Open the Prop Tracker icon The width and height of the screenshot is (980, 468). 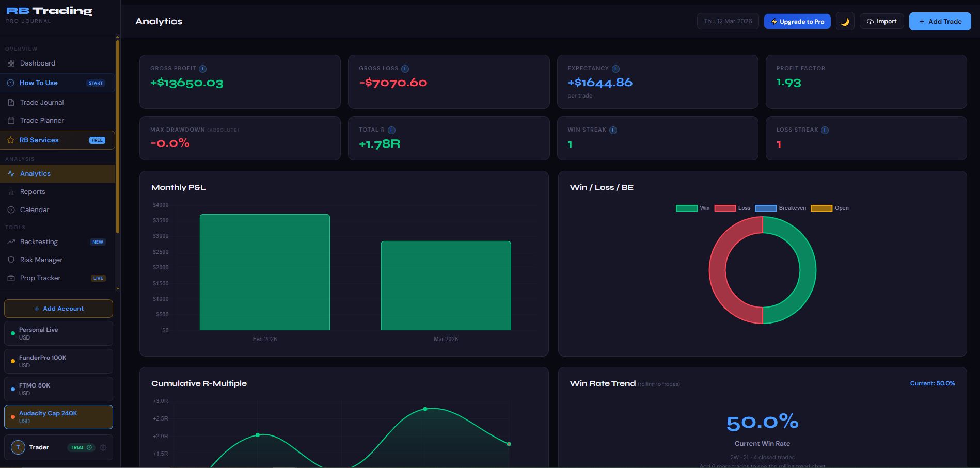tap(11, 278)
